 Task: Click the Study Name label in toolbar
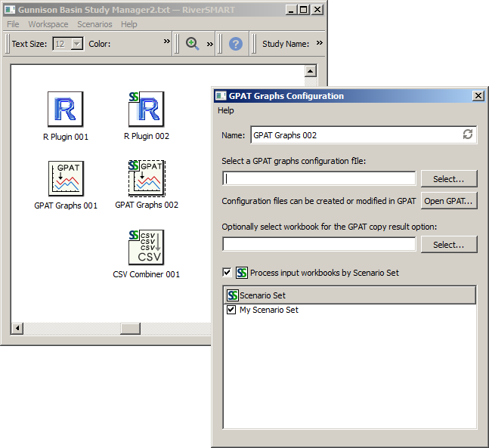pos(286,44)
